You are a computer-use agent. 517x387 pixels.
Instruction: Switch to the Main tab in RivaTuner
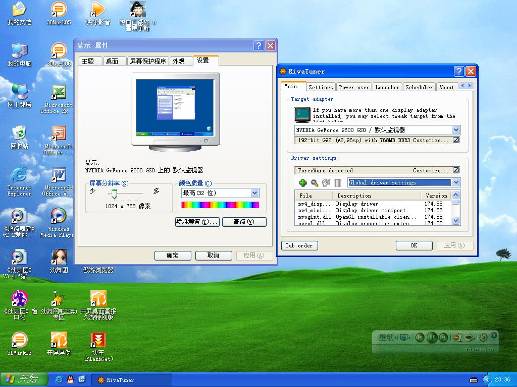coord(292,86)
